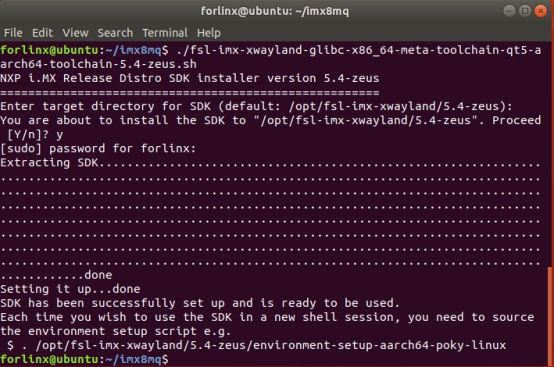This screenshot has height=367, width=554.
Task: Open the Search menu
Action: [115, 33]
